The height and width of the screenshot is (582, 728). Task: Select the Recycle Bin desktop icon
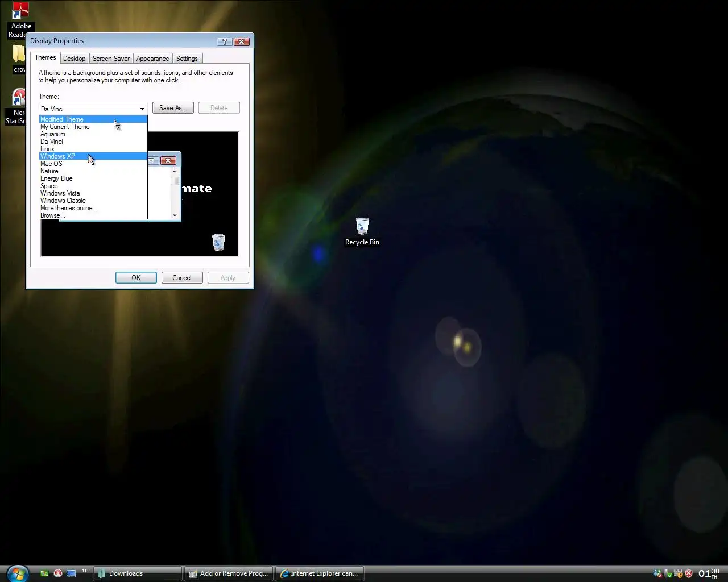(362, 231)
